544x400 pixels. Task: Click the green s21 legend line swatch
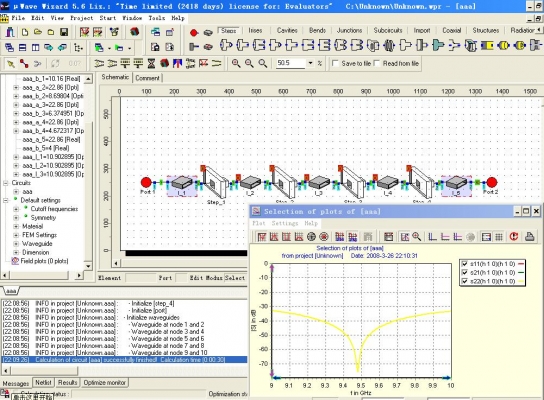520,273
